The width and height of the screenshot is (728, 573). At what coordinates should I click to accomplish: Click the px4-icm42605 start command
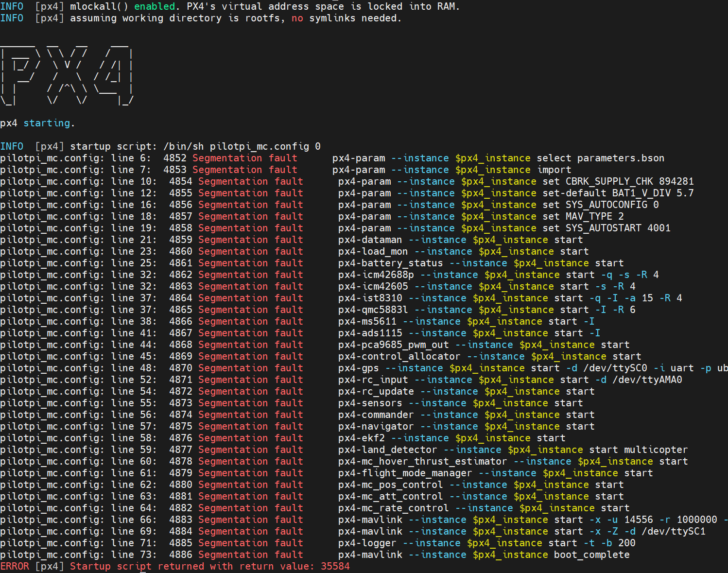click(x=487, y=286)
